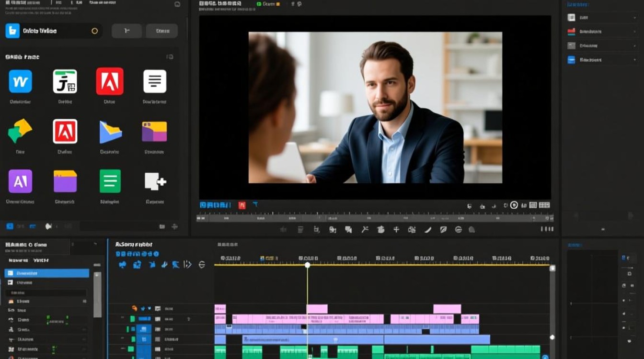
Task: Click the red square marker under preview
Action: (242, 205)
